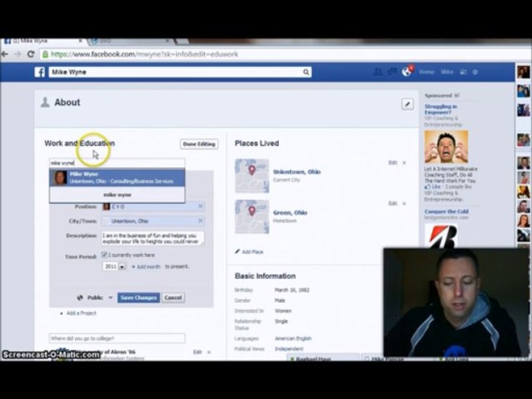Click Save Changes button
The image size is (532, 399).
[x=139, y=298]
